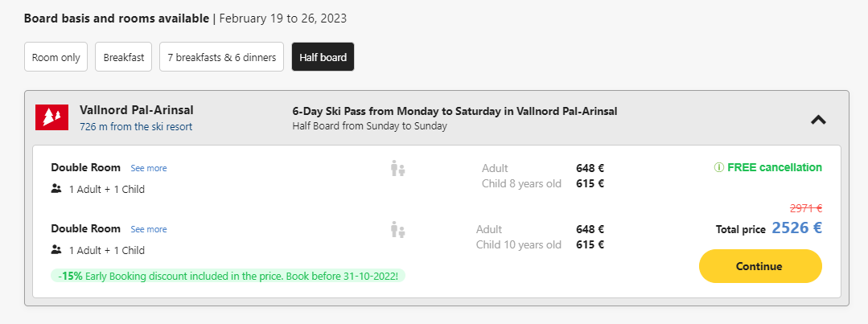Click the Early Booking discount green banner

pos(228,275)
